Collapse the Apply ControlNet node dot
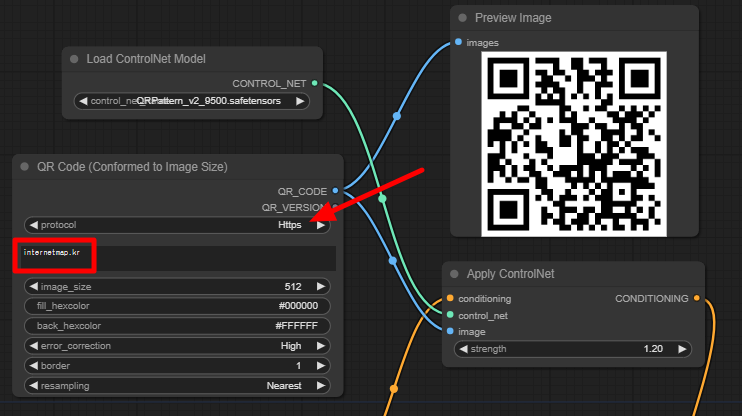The image size is (742, 416). pos(454,274)
